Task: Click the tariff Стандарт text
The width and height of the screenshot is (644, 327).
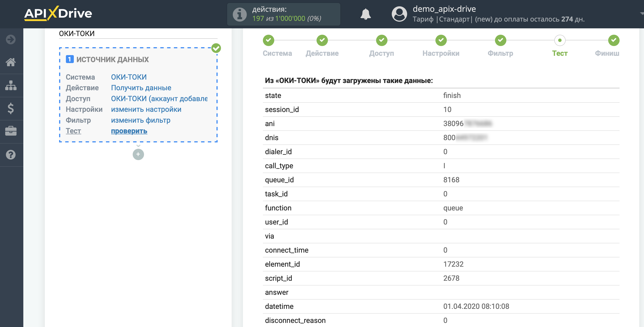Action: click(x=454, y=19)
